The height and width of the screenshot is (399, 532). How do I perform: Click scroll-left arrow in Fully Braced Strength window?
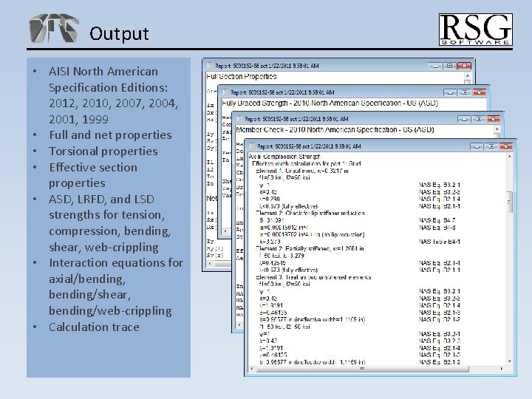(225, 231)
